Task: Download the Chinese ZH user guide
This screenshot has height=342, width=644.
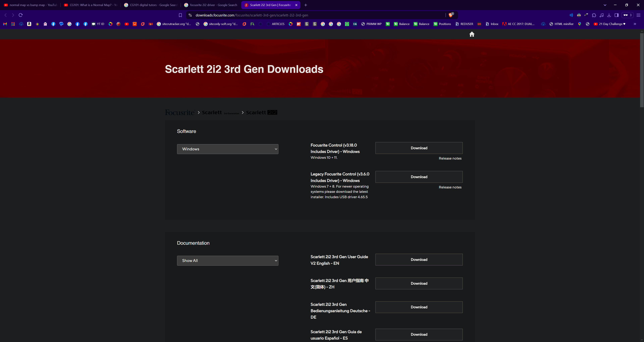Action: point(419,283)
